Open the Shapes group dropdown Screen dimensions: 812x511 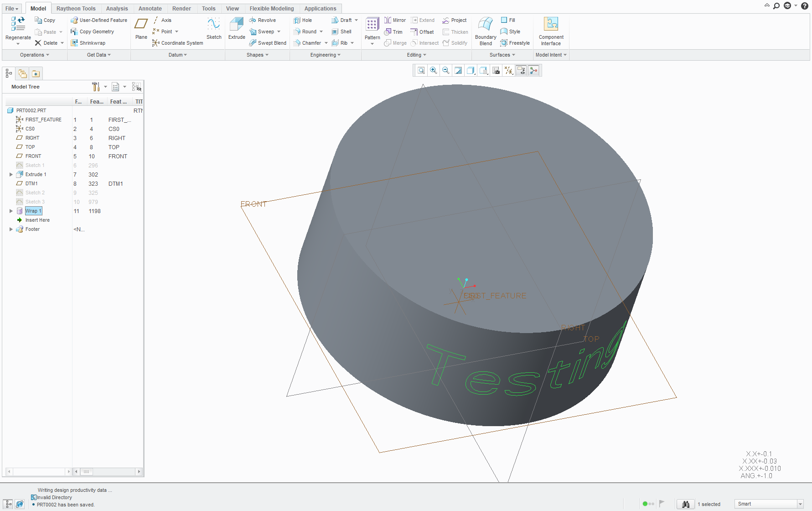[x=257, y=55]
